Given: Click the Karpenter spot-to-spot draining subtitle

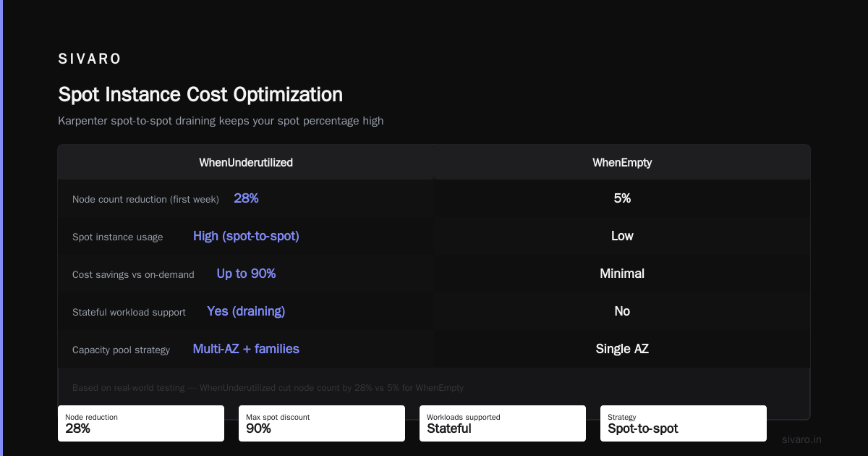Looking at the screenshot, I should [221, 121].
